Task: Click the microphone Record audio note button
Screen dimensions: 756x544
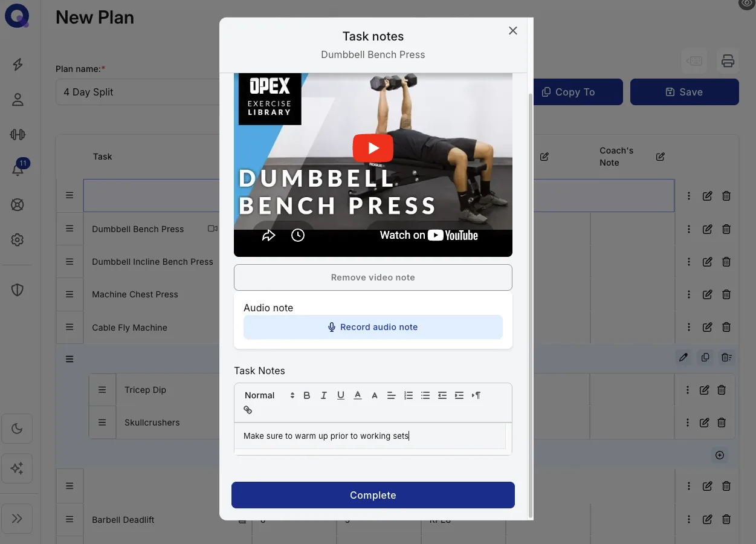Action: (x=373, y=327)
